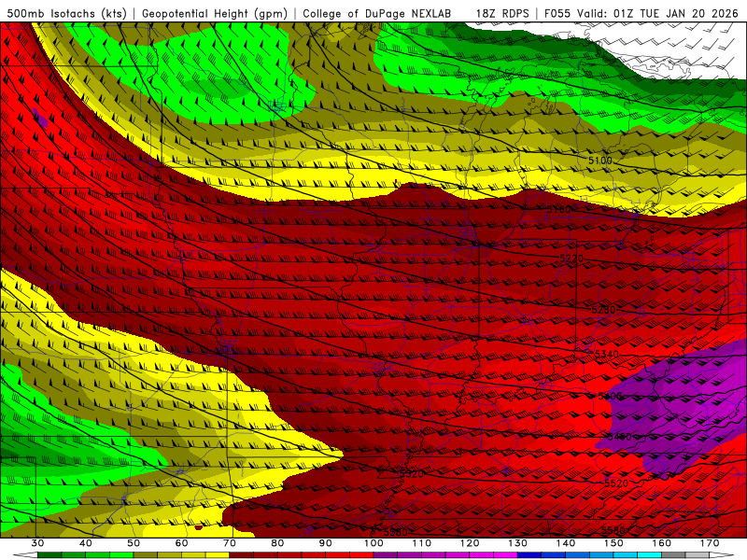
Task: Select the 5220 contour label
Action: coord(571,259)
